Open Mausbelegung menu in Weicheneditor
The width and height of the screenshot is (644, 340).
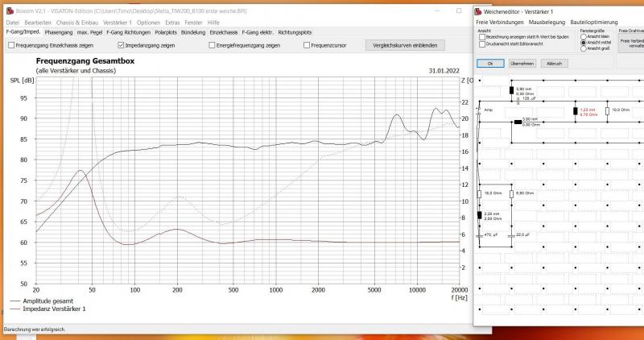click(547, 23)
